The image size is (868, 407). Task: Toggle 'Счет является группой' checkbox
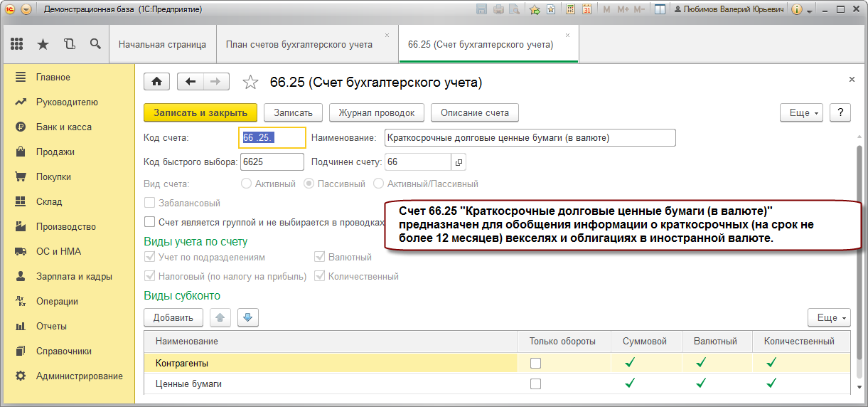149,222
